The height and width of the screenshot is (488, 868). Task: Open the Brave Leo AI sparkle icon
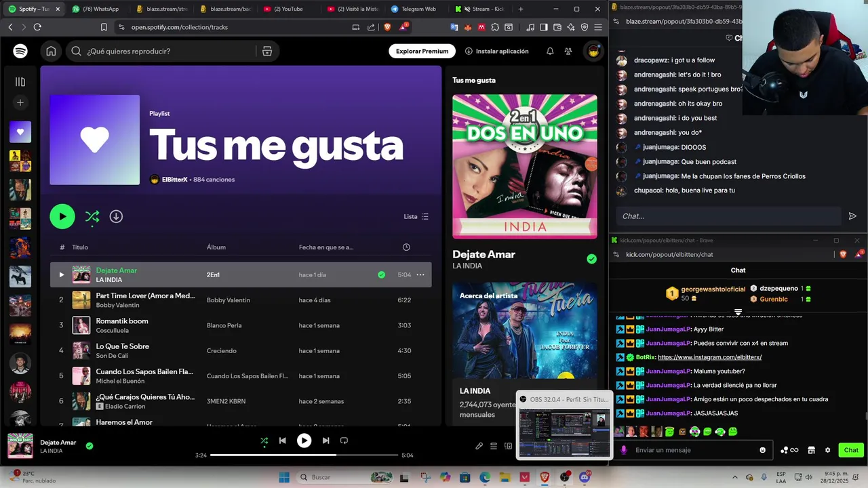pos(571,27)
